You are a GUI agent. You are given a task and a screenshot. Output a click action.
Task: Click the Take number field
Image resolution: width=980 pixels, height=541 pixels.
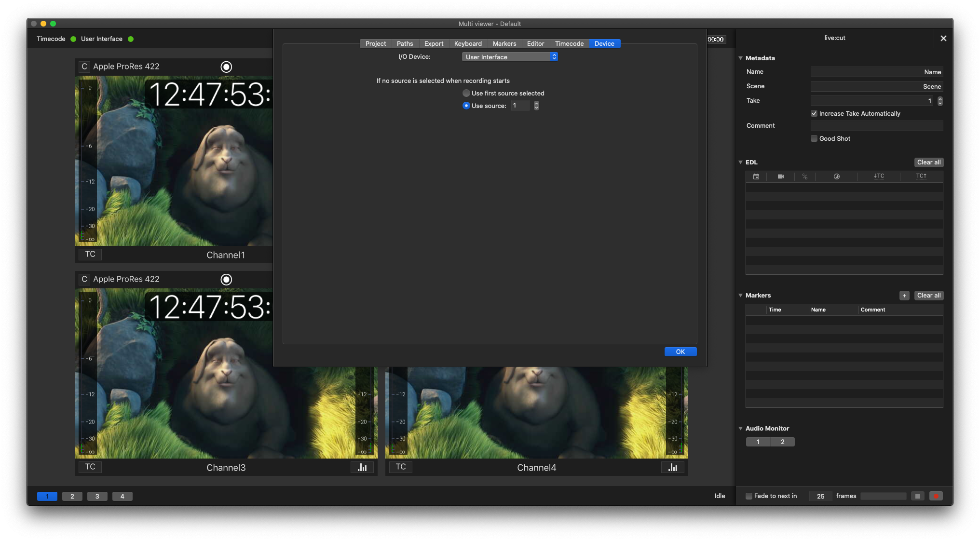873,101
